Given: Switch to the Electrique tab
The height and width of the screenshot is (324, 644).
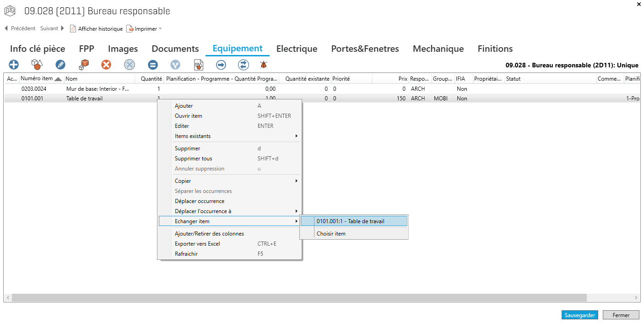Looking at the screenshot, I should tap(297, 49).
